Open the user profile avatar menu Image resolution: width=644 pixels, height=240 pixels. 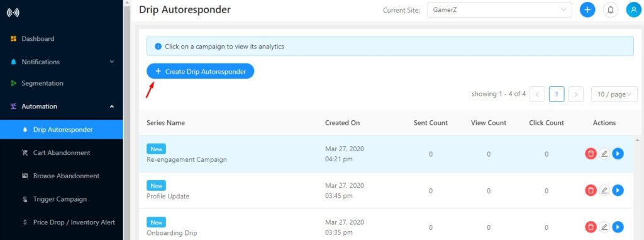tap(634, 10)
